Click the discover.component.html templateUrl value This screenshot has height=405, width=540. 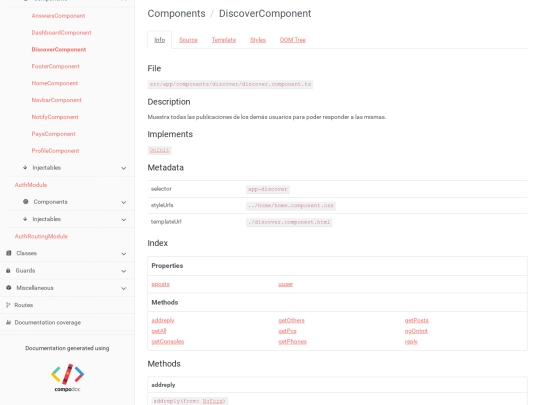click(289, 222)
